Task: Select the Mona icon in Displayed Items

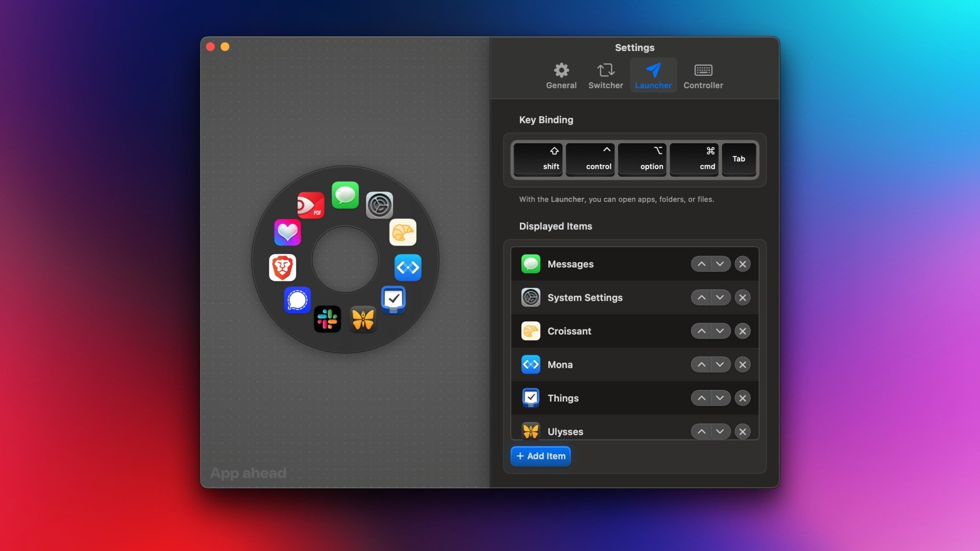Action: point(531,364)
